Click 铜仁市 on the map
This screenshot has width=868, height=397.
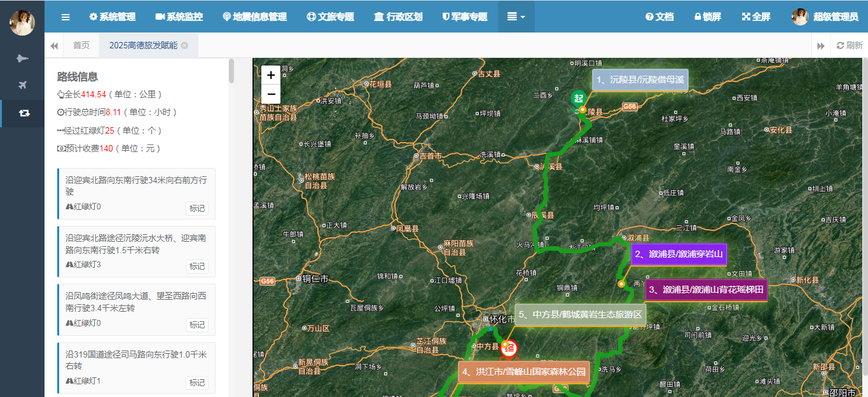click(x=313, y=279)
